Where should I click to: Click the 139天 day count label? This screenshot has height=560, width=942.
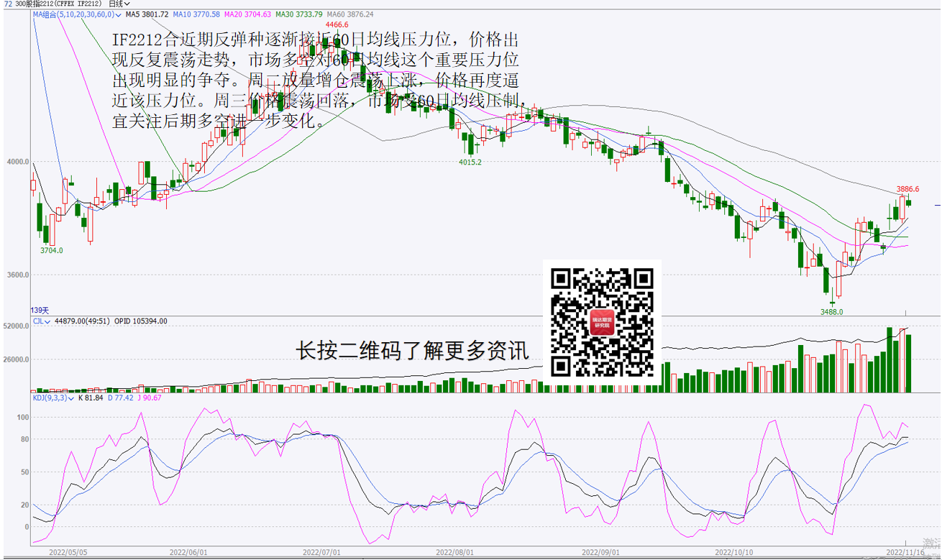pyautogui.click(x=39, y=309)
